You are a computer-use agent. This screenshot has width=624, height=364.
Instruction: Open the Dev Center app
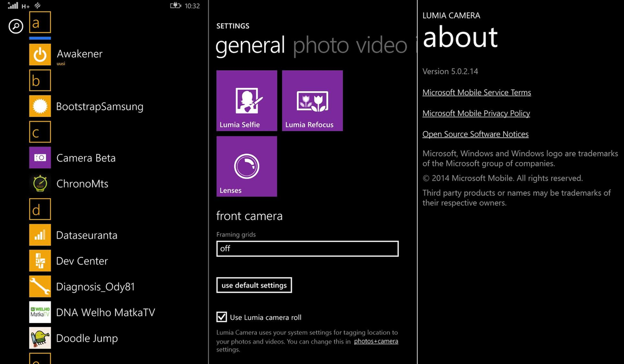click(x=40, y=261)
